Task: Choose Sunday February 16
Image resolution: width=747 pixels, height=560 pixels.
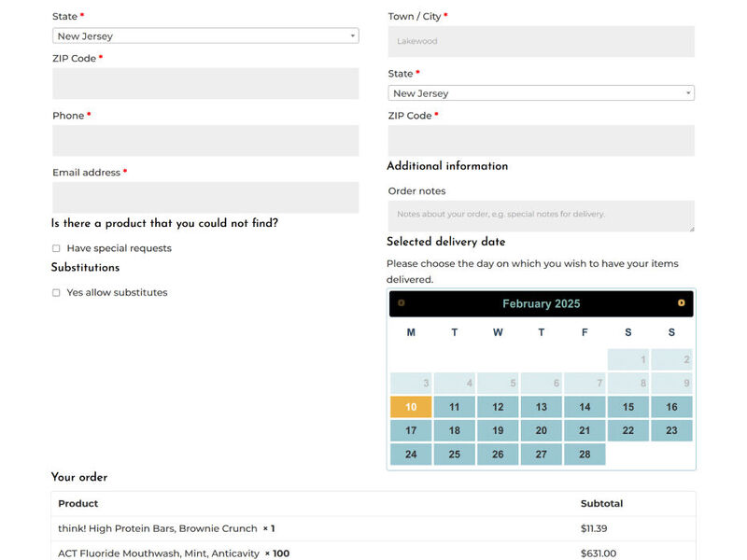Action: pyautogui.click(x=671, y=407)
